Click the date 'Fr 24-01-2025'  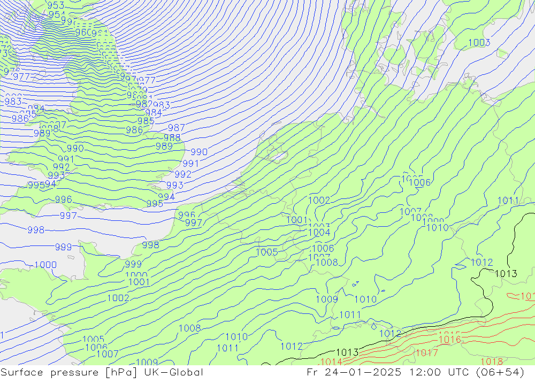click(354, 372)
